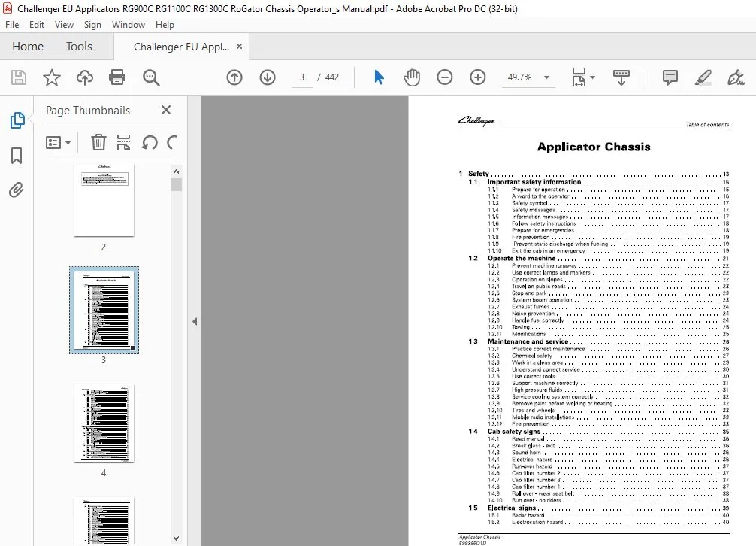Image resolution: width=756 pixels, height=546 pixels.
Task: Click the print pages thumbnail icon
Action: (x=123, y=142)
